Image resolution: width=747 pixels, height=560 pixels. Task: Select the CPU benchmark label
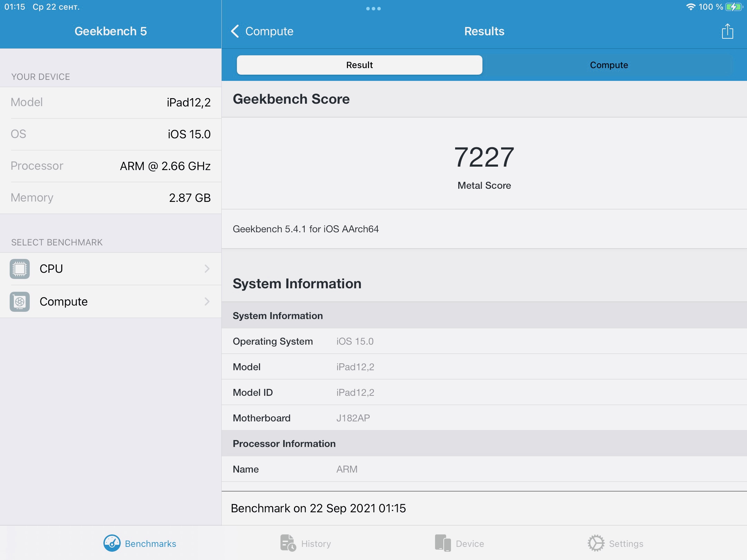pyautogui.click(x=51, y=269)
